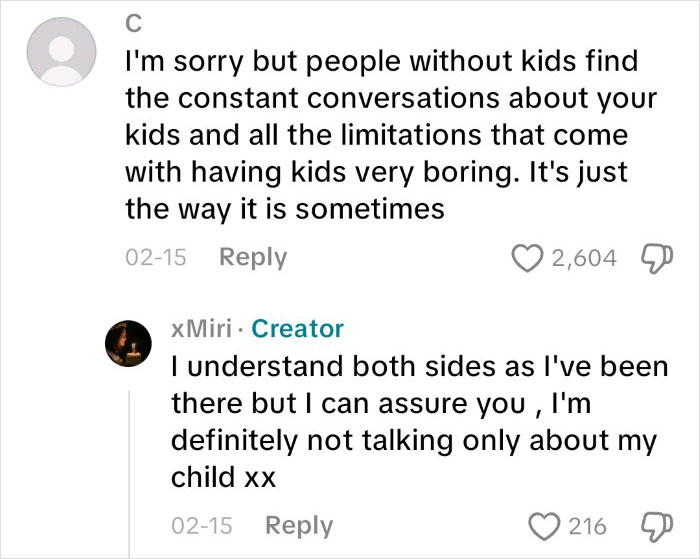Open xMiri's profile picture
The width and height of the screenshot is (700, 559).
128,346
